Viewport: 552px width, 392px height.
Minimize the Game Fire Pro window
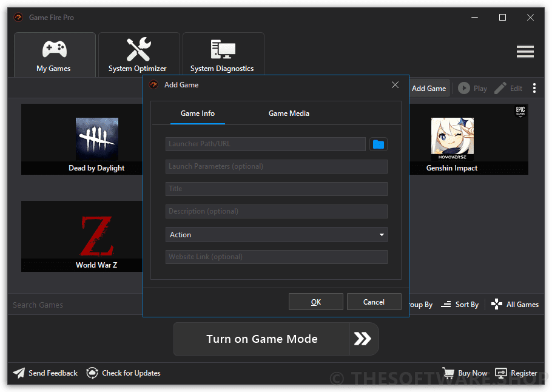474,17
